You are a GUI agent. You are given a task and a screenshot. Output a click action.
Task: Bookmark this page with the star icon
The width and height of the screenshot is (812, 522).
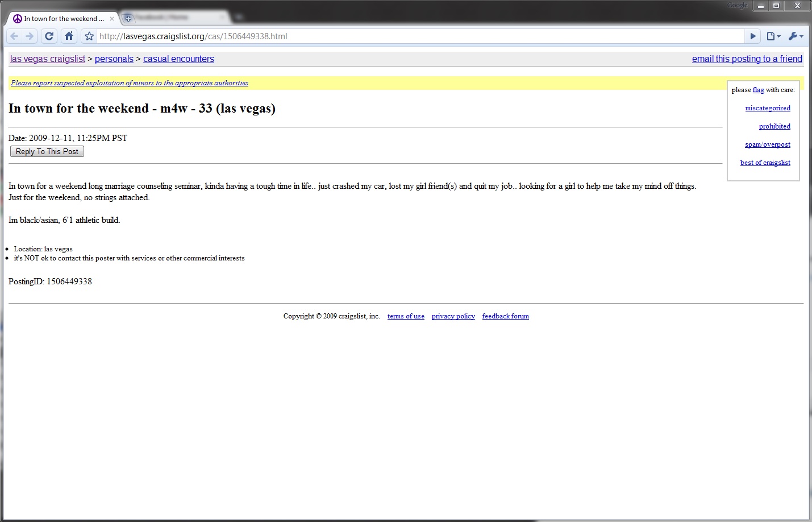click(x=89, y=36)
